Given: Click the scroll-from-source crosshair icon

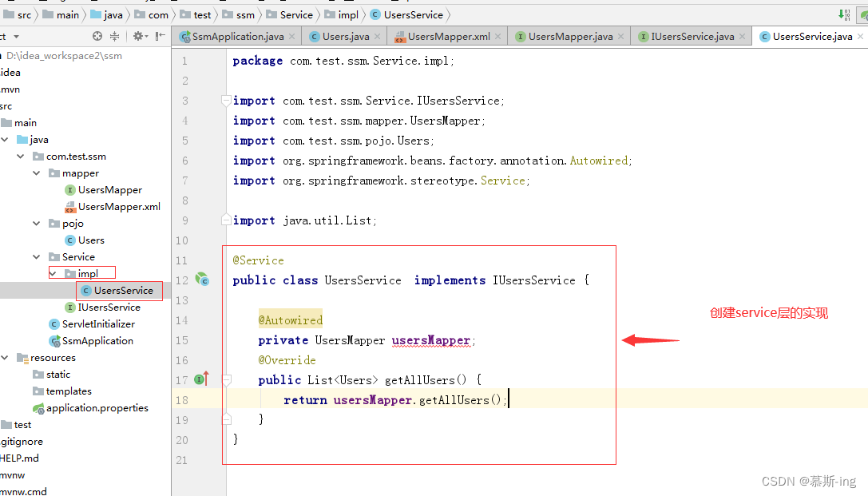Looking at the screenshot, I should coord(97,36).
